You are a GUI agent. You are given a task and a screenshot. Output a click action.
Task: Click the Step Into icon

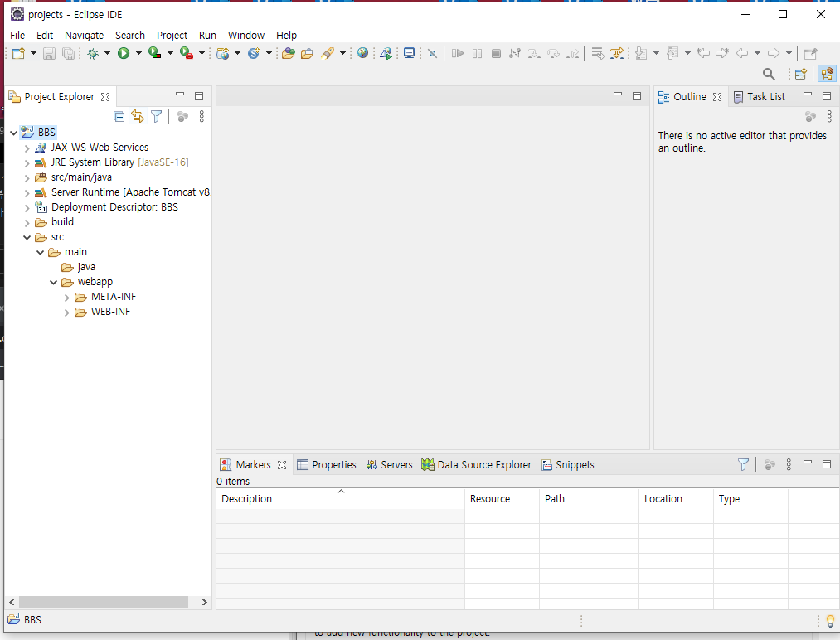tap(533, 53)
